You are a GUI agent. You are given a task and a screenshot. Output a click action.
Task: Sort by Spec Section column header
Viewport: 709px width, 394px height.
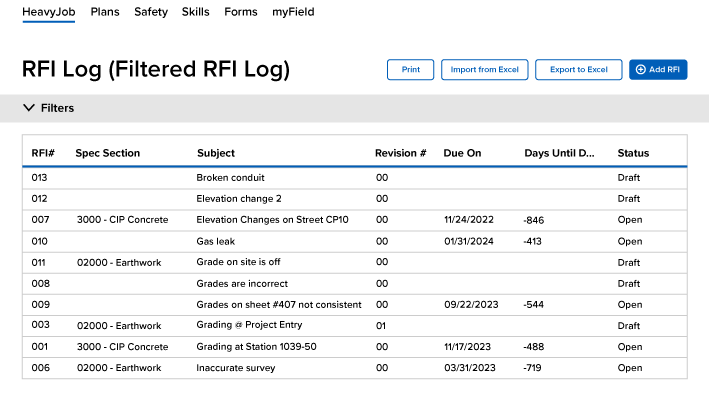coord(108,153)
